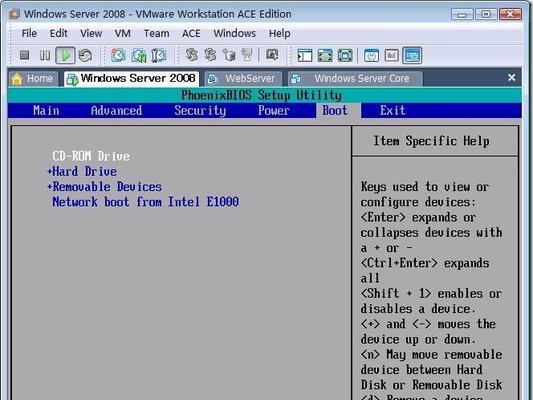Switch to Quick Switch mode icon
This screenshot has height=400, width=533.
pyautogui.click(x=345, y=55)
